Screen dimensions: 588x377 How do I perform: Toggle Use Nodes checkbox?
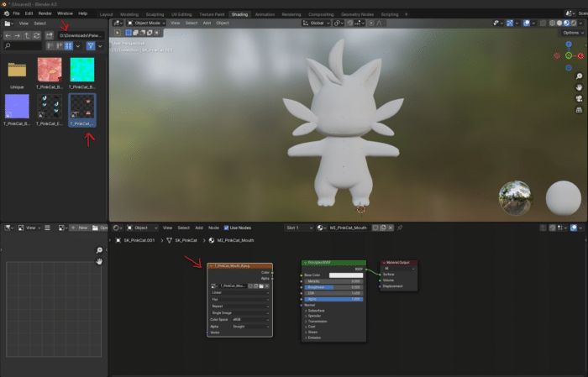click(226, 228)
